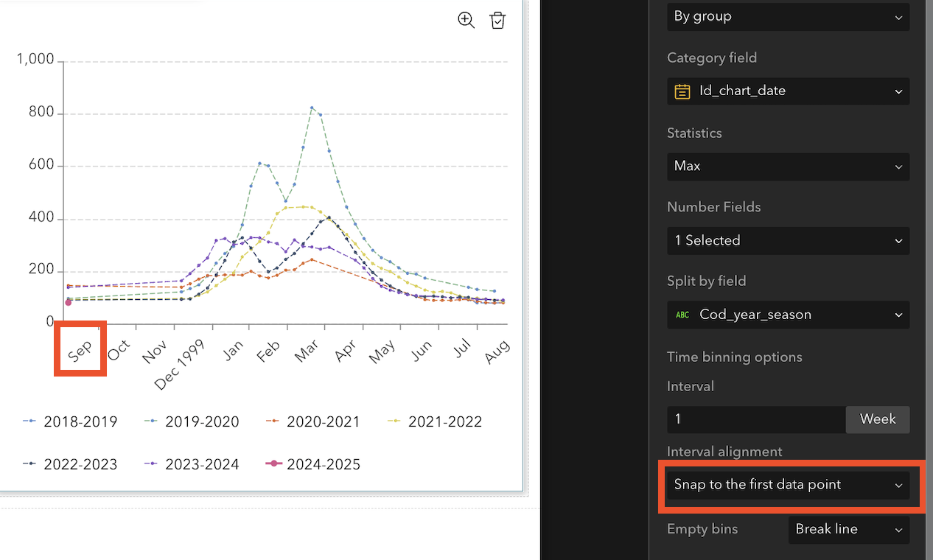
Task: Open the Empty bins Break line selector
Action: click(848, 529)
